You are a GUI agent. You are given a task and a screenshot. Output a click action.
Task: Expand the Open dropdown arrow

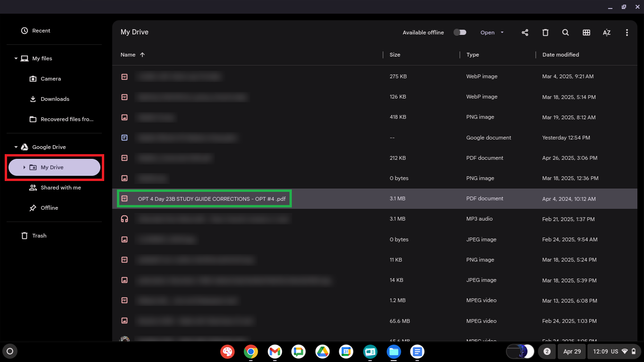(502, 33)
